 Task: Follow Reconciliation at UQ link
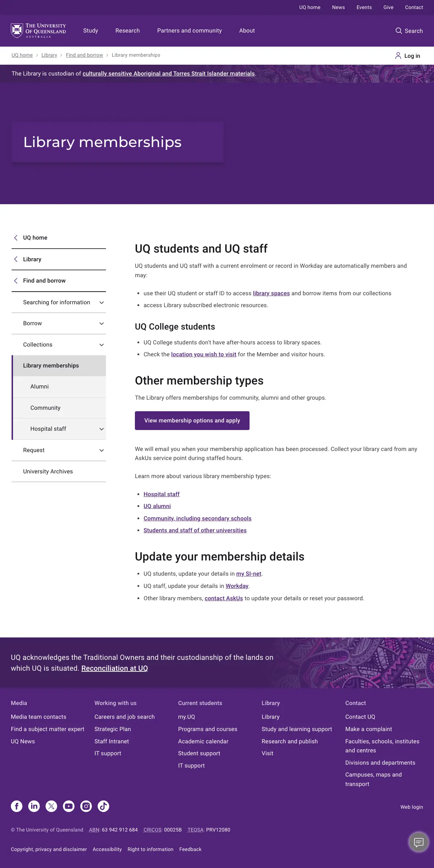tap(114, 668)
